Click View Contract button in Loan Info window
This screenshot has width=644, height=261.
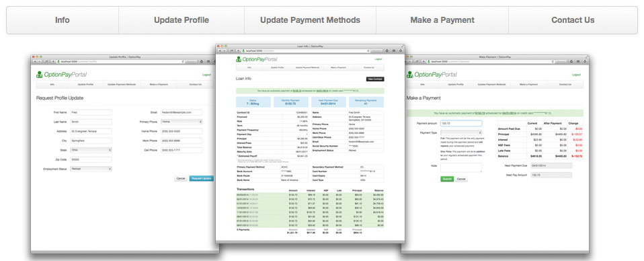375,79
